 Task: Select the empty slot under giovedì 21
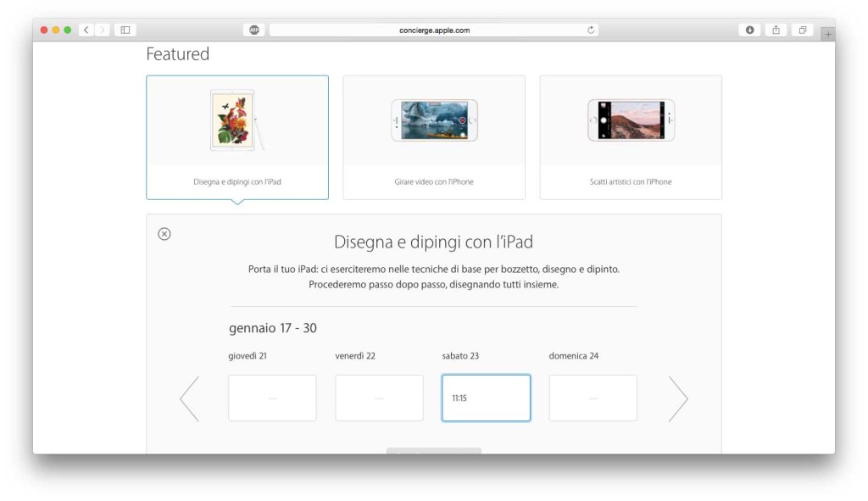coord(272,397)
